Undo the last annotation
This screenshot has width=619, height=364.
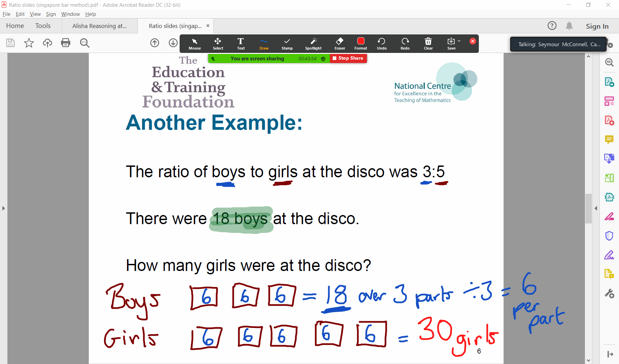coord(381,43)
